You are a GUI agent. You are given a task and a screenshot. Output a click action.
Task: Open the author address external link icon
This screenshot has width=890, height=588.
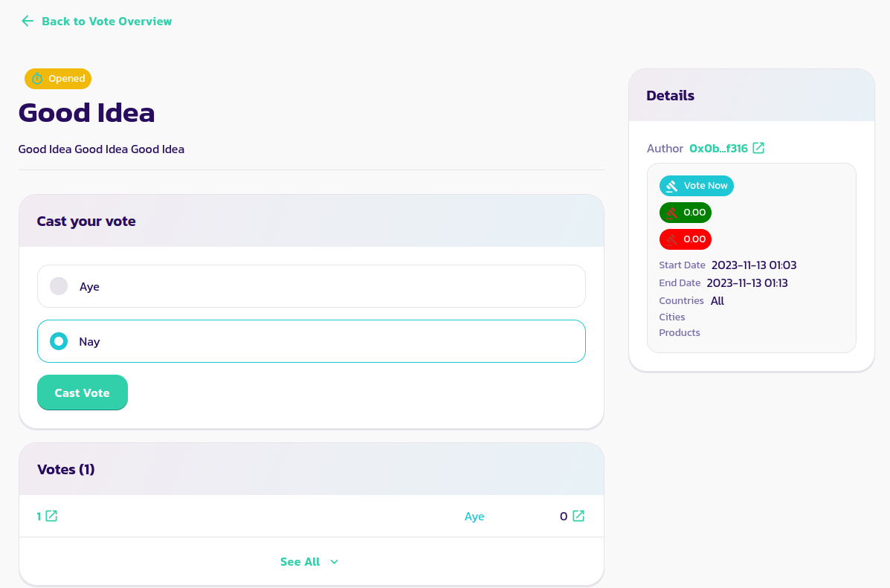758,148
